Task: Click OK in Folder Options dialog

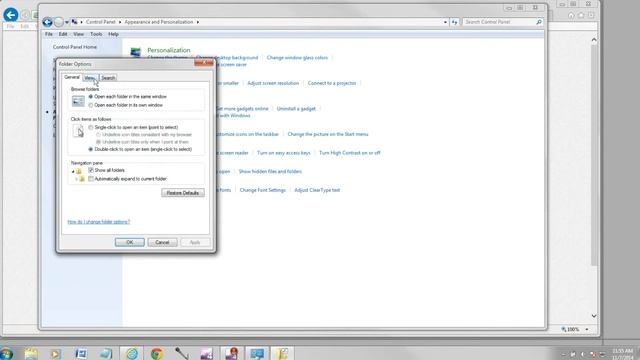Action: coord(130,242)
